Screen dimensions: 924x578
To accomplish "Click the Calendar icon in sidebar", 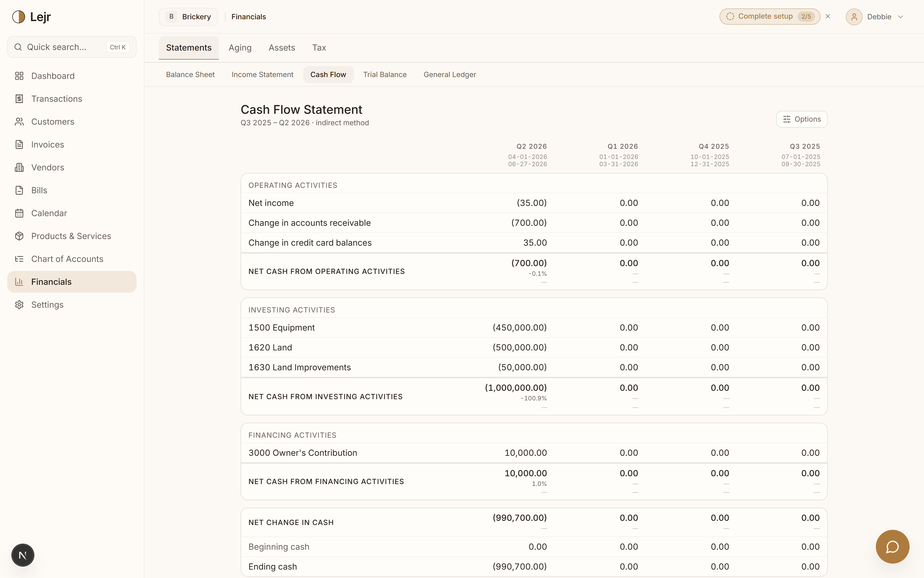I will (x=19, y=213).
